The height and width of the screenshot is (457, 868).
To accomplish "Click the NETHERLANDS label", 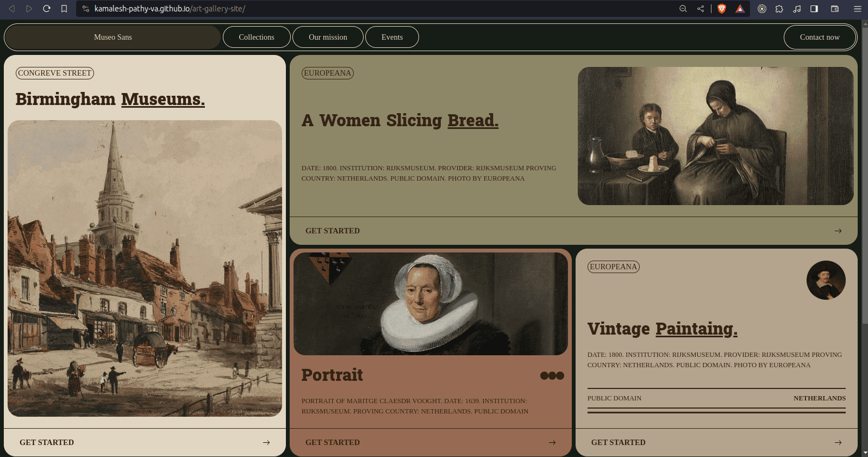I will [x=820, y=398].
